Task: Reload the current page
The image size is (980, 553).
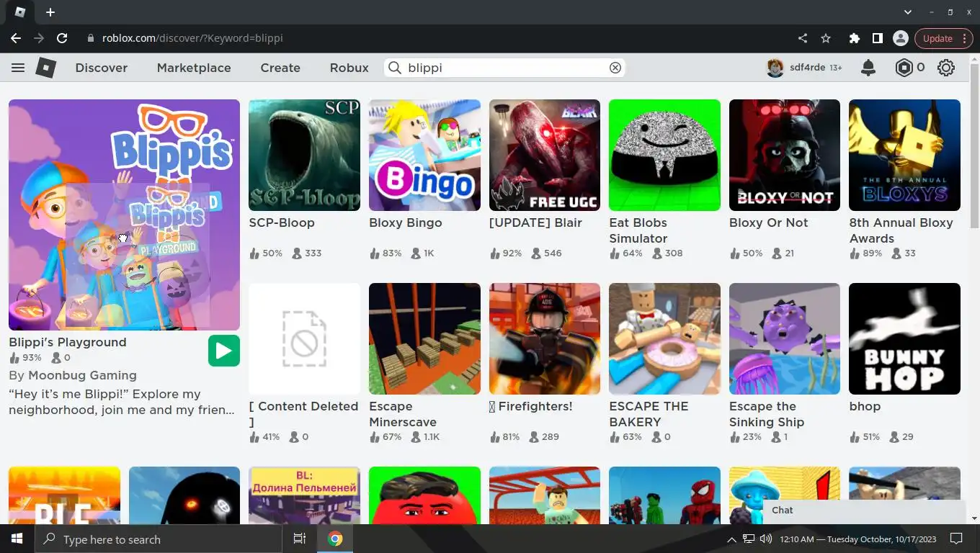Action: pos(62,38)
